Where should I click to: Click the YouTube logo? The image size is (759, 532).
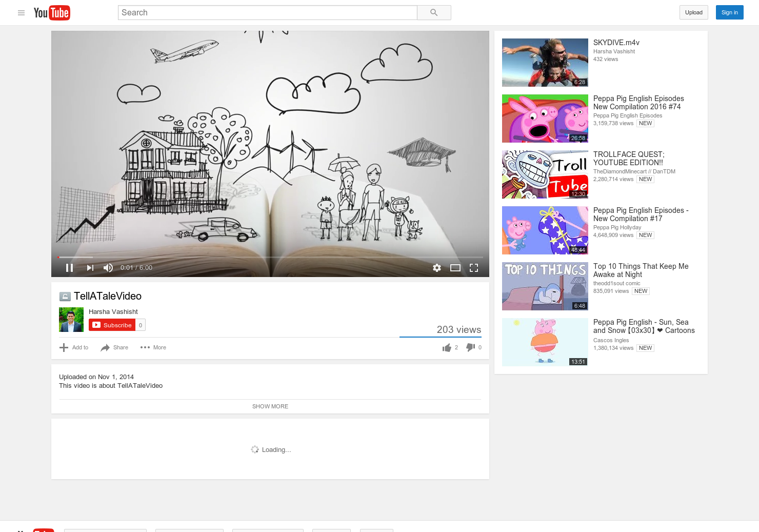click(x=52, y=13)
